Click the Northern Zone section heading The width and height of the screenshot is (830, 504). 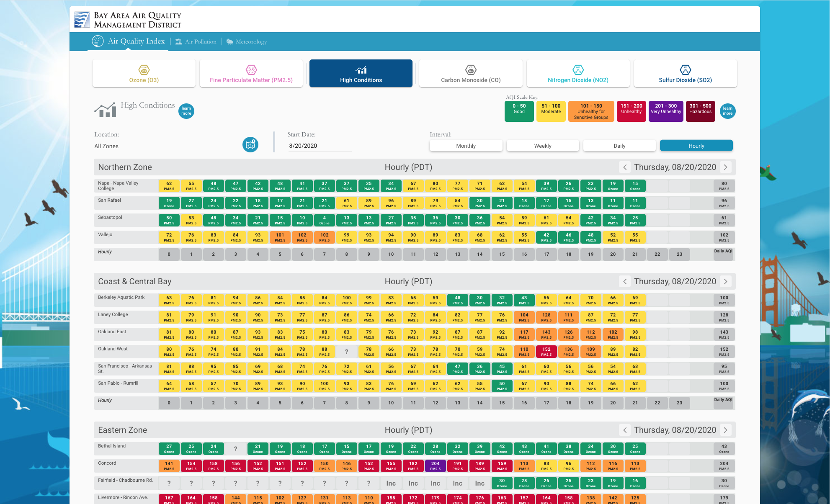(x=125, y=167)
